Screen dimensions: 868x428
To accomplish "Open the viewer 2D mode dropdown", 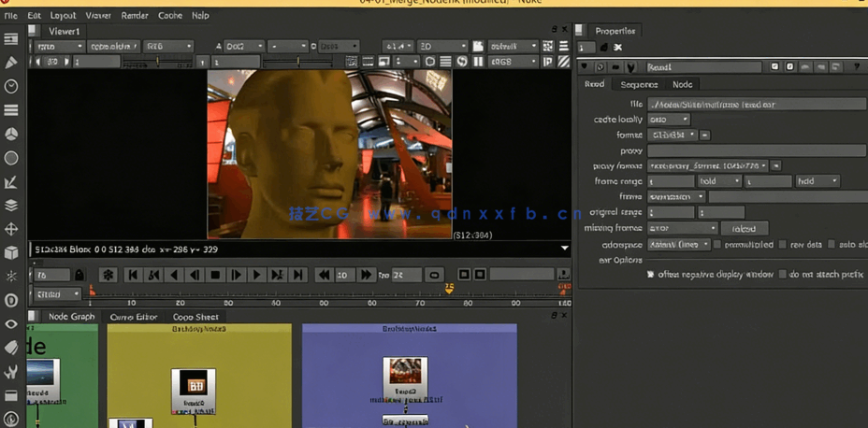I will click(x=442, y=47).
